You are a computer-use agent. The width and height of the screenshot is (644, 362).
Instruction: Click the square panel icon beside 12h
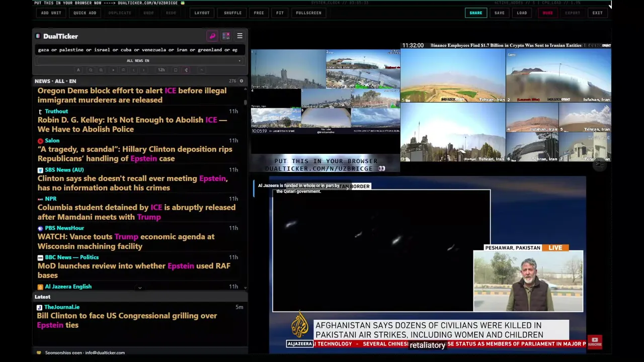pos(175,70)
